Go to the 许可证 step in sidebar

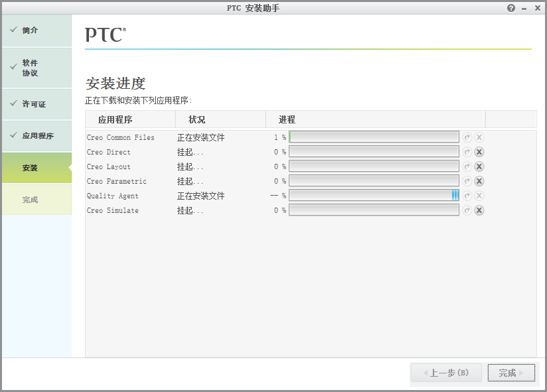click(37, 104)
